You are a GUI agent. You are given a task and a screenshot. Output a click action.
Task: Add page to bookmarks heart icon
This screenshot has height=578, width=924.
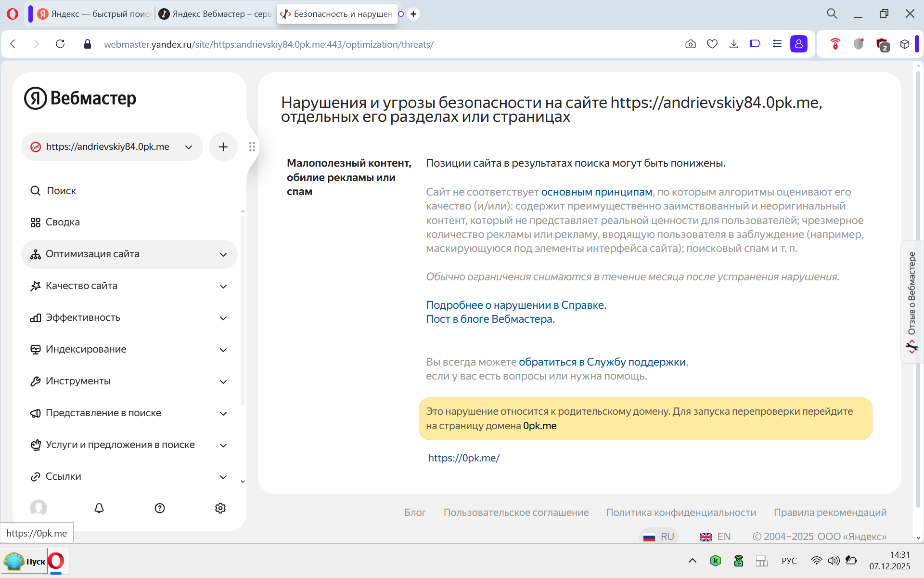tap(712, 44)
